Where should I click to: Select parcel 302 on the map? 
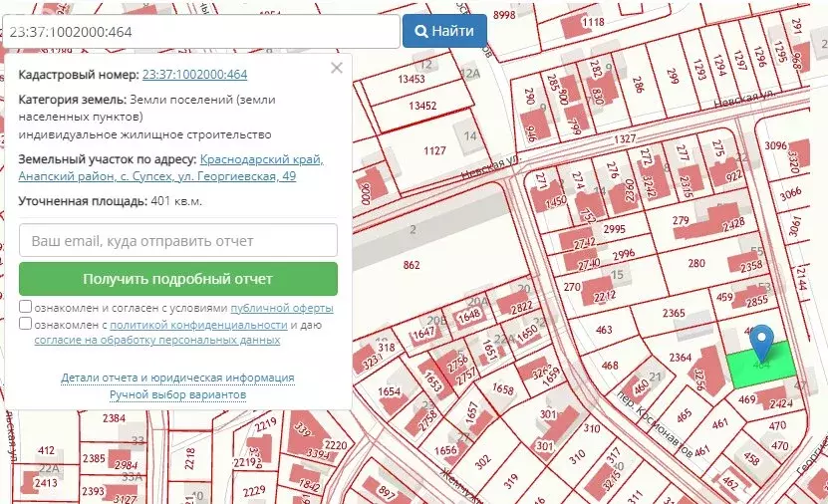pos(482,463)
